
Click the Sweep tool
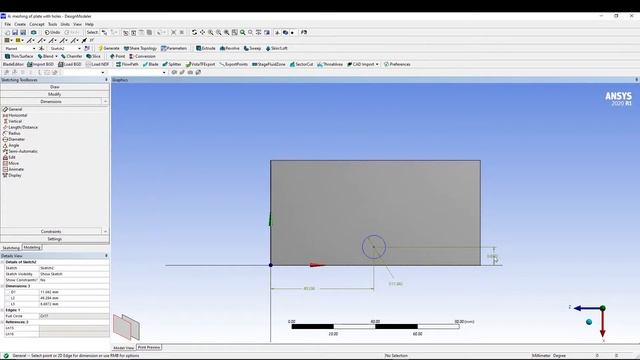pos(252,48)
